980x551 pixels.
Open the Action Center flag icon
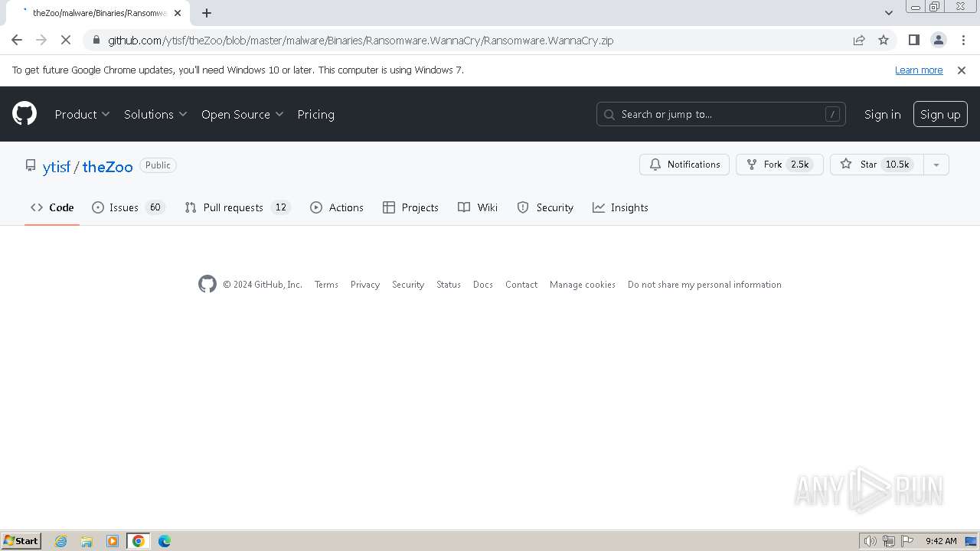point(907,541)
